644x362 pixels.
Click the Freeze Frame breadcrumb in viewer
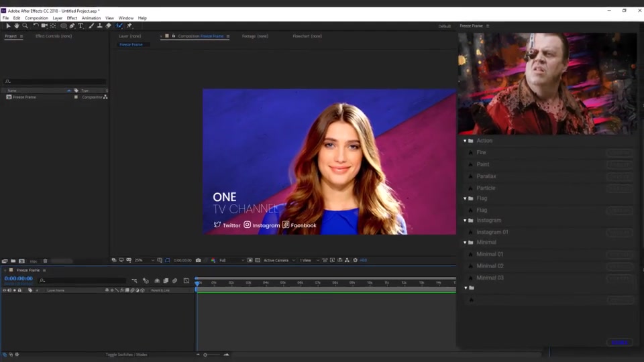(131, 44)
